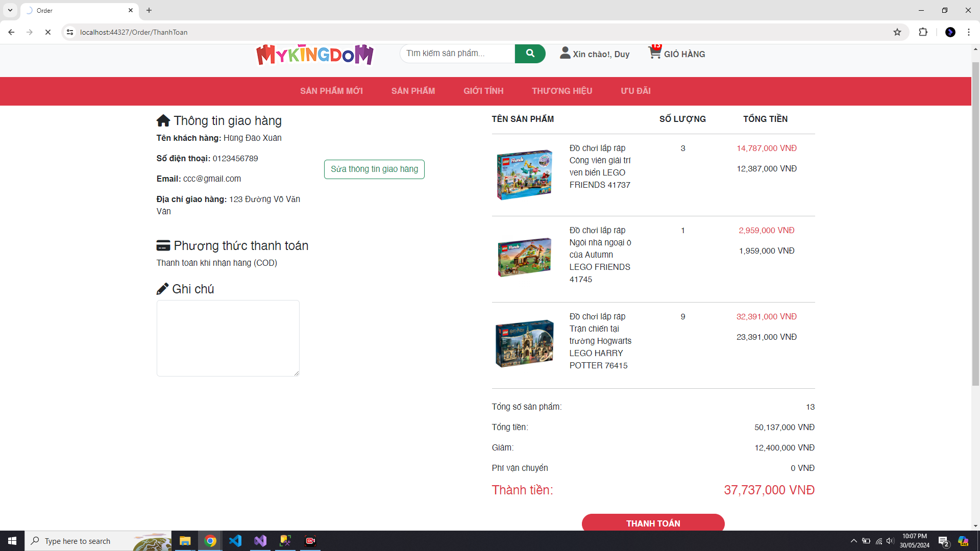The height and width of the screenshot is (551, 980).
Task: Focus the Tìm kiếm sản phẩm search field
Action: pyautogui.click(x=457, y=54)
